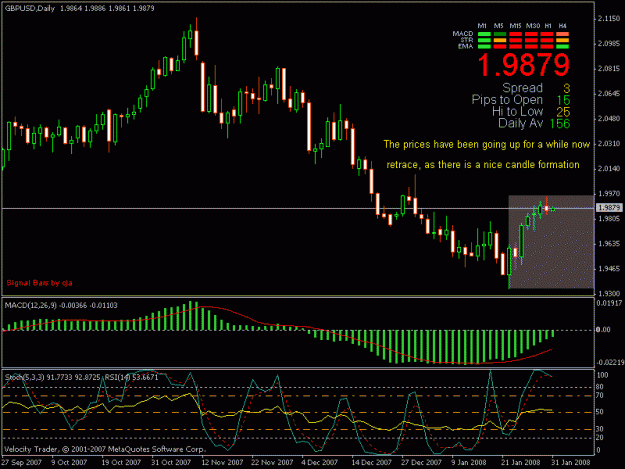Image resolution: width=625 pixels, height=469 pixels.
Task: Click the STR row label in Signal Bars
Action: pyautogui.click(x=467, y=40)
